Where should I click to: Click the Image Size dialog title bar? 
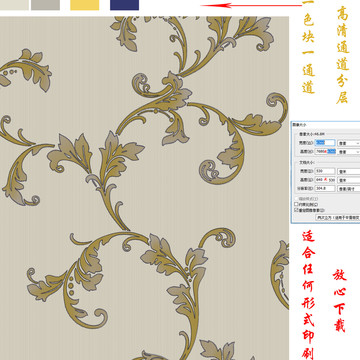pyautogui.click(x=326, y=124)
